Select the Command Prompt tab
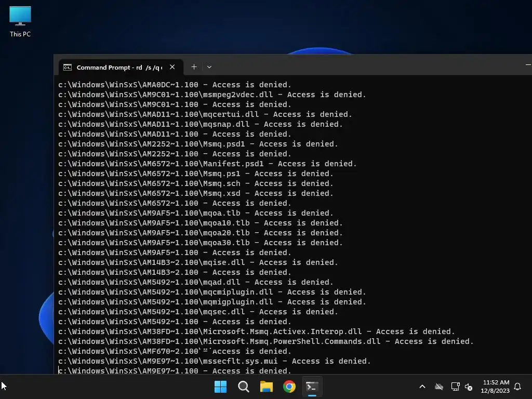This screenshot has width=532, height=399. tap(121, 67)
